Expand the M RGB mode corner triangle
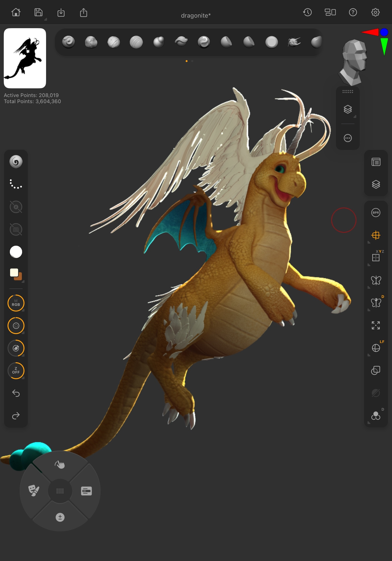 pyautogui.click(x=24, y=311)
